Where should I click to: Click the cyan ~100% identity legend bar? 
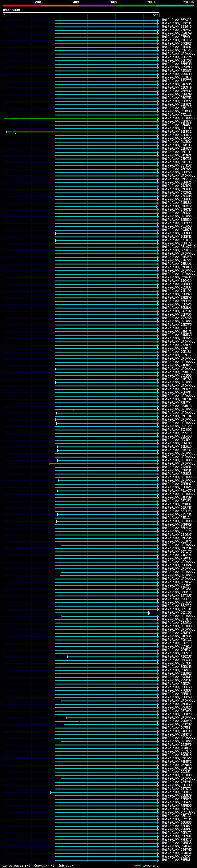(x=175, y=6)
